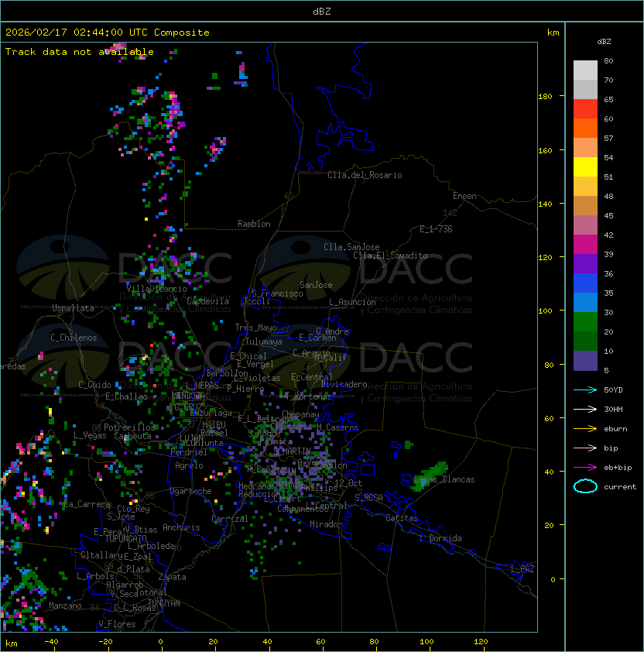
Task: Pick the purple 36-39 dBZ swatch
Action: pos(585,264)
